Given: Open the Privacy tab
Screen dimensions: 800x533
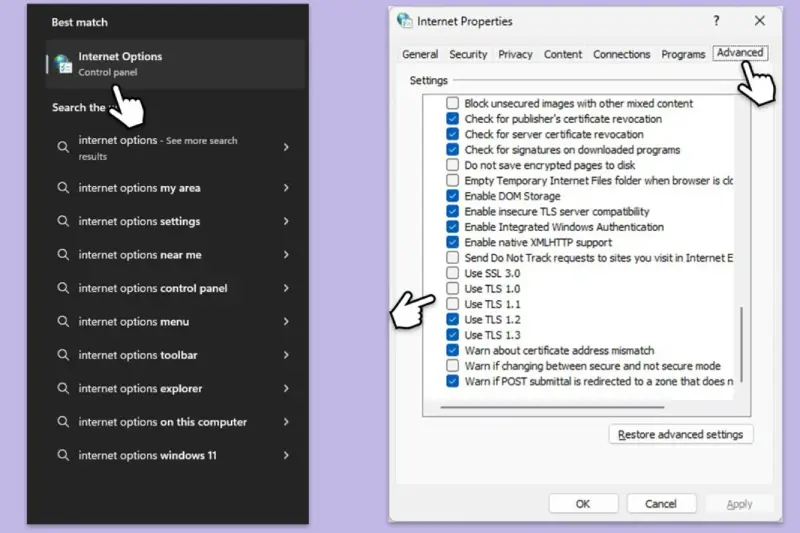Looking at the screenshot, I should pos(515,54).
